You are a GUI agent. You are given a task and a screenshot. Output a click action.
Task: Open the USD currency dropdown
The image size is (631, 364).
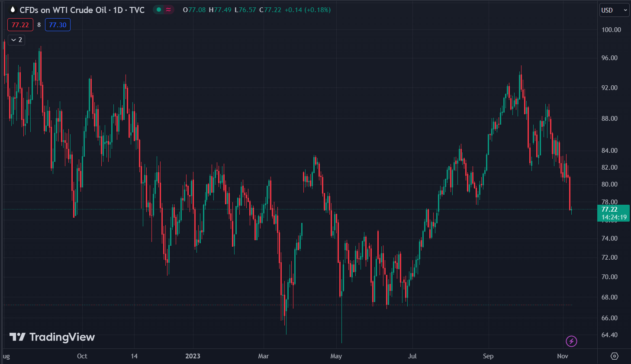click(614, 10)
